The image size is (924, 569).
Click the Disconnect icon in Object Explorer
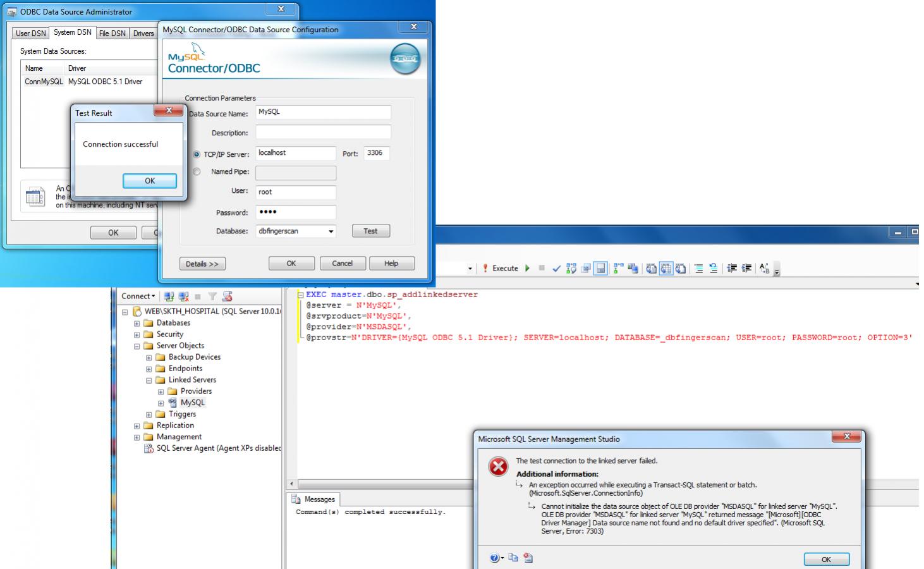point(183,296)
